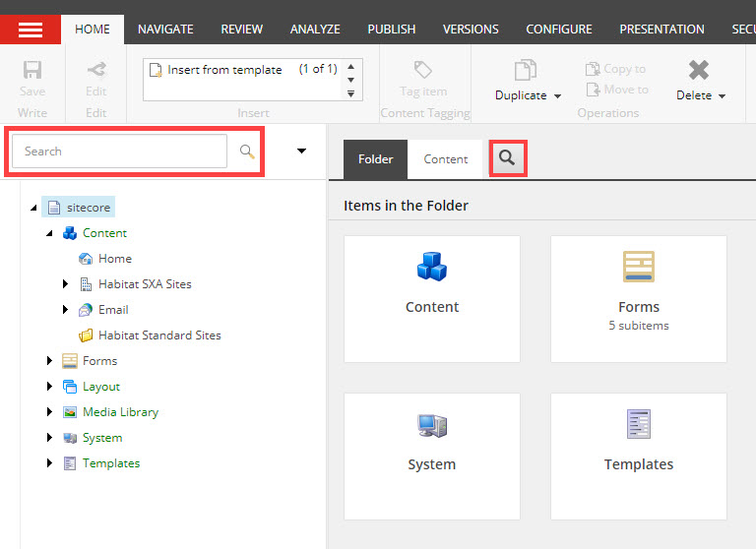Screen dimensions: 756x549
Task: Click the Habitat SXA Sites building icon
Action: 86,284
